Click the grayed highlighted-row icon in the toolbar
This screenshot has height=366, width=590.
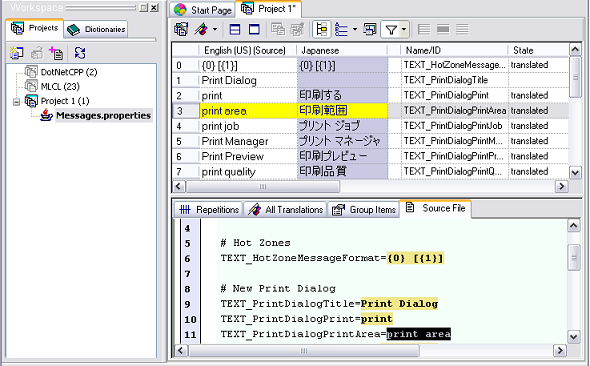click(x=443, y=29)
